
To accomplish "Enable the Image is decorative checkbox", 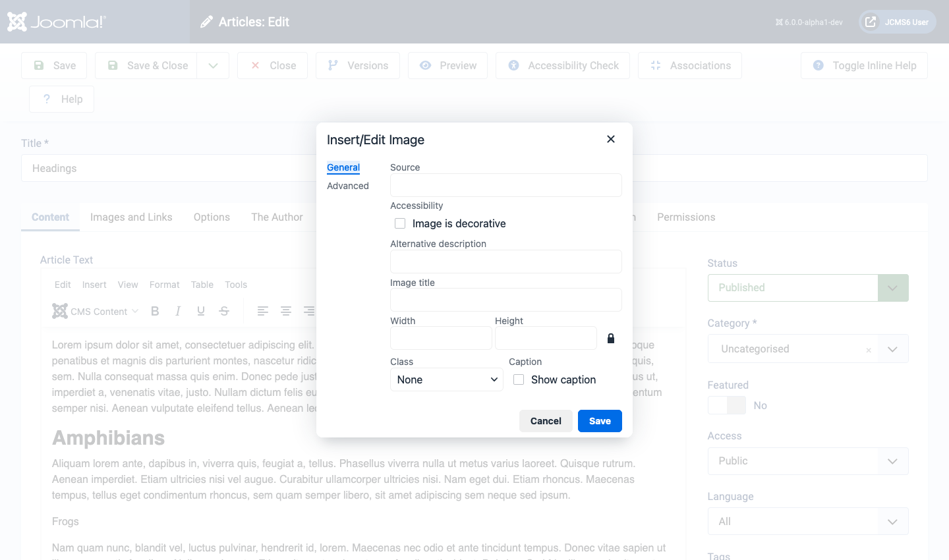I will pos(400,223).
